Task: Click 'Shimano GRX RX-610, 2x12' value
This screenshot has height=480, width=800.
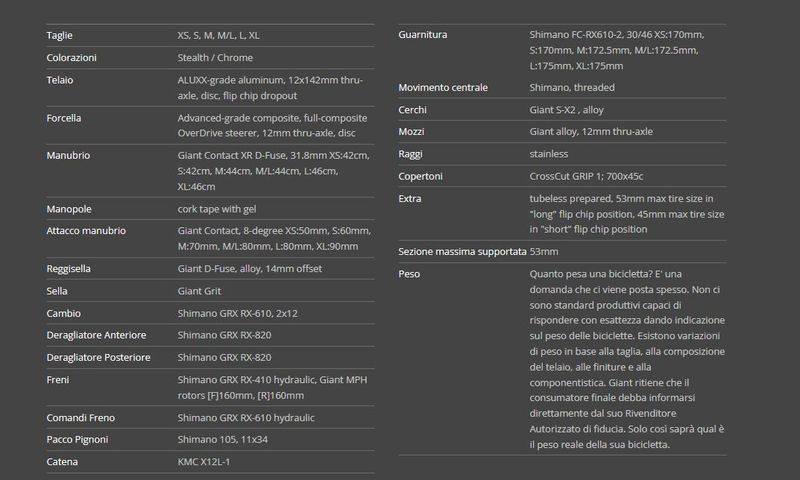Action: point(237,314)
